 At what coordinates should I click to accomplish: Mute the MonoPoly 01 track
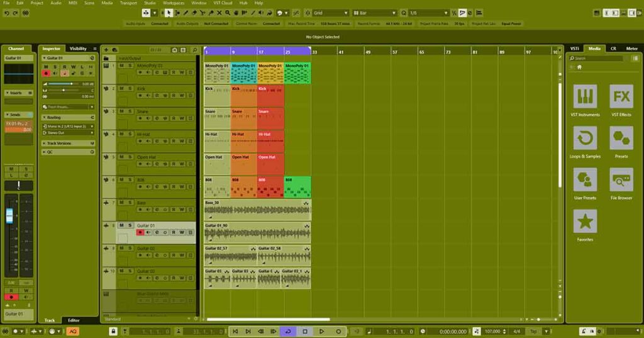(x=121, y=66)
